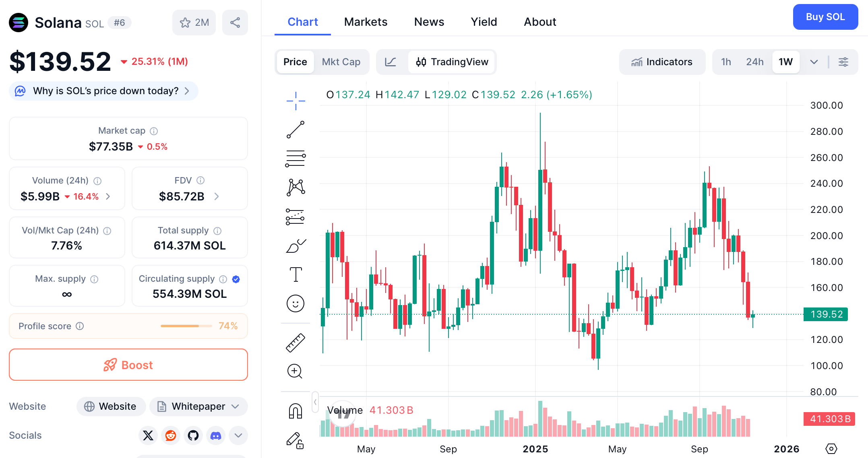The height and width of the screenshot is (458, 868).
Task: Select the text annotation tool
Action: 296,274
